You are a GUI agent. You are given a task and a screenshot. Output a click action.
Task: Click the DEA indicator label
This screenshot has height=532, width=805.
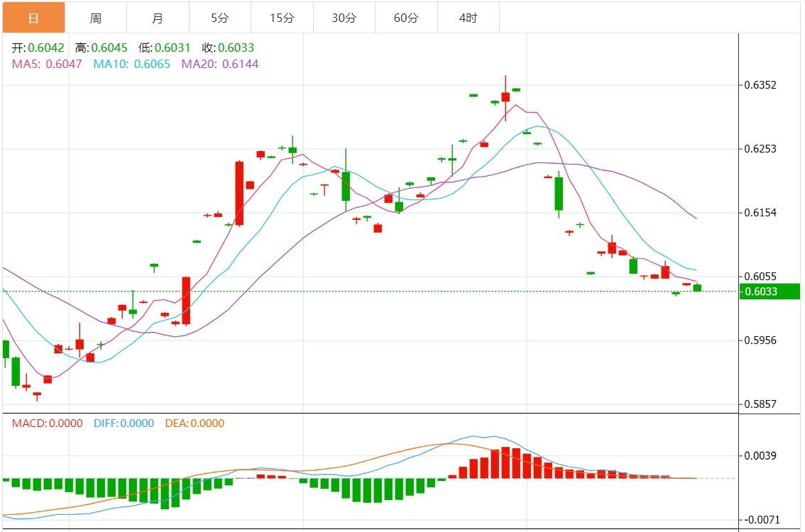(x=195, y=423)
